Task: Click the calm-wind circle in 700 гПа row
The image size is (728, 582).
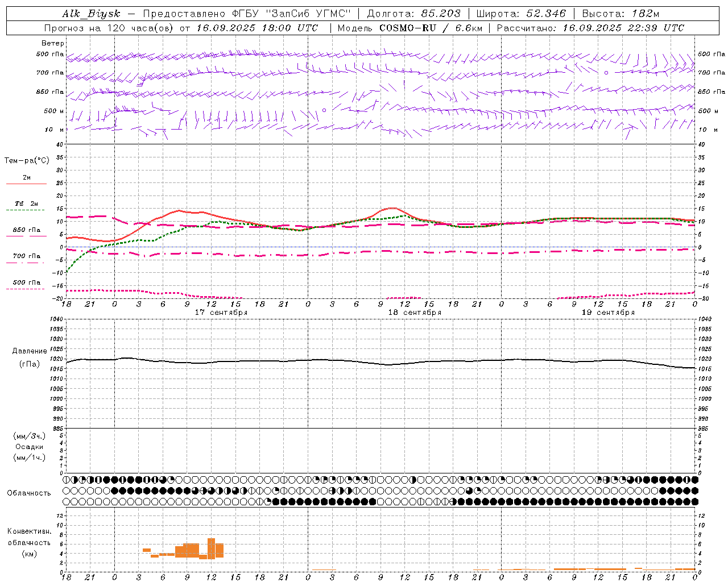Action: pyautogui.click(x=606, y=73)
